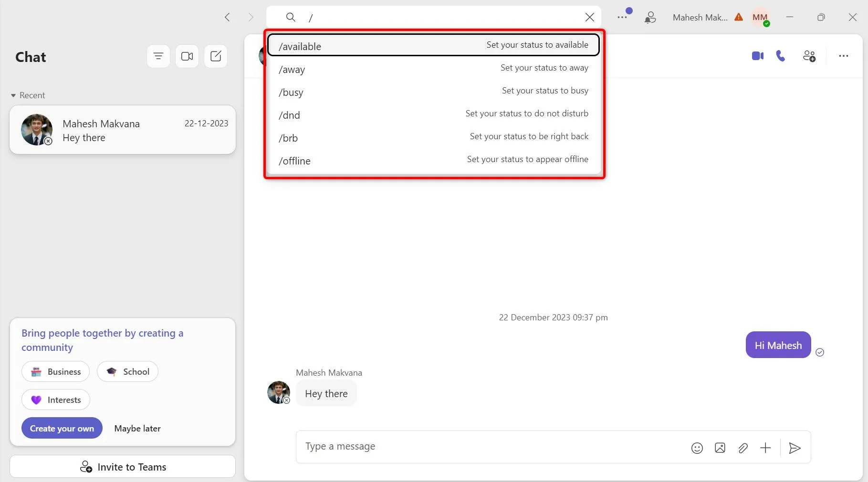The height and width of the screenshot is (482, 868).
Task: Select the /offline status command
Action: click(x=433, y=160)
